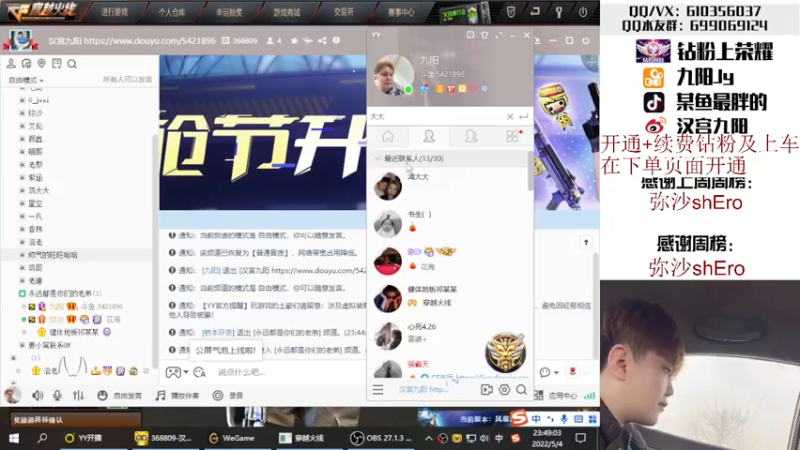Expand the 紫运 sub-channel
800x450 pixels.
(x=22, y=178)
